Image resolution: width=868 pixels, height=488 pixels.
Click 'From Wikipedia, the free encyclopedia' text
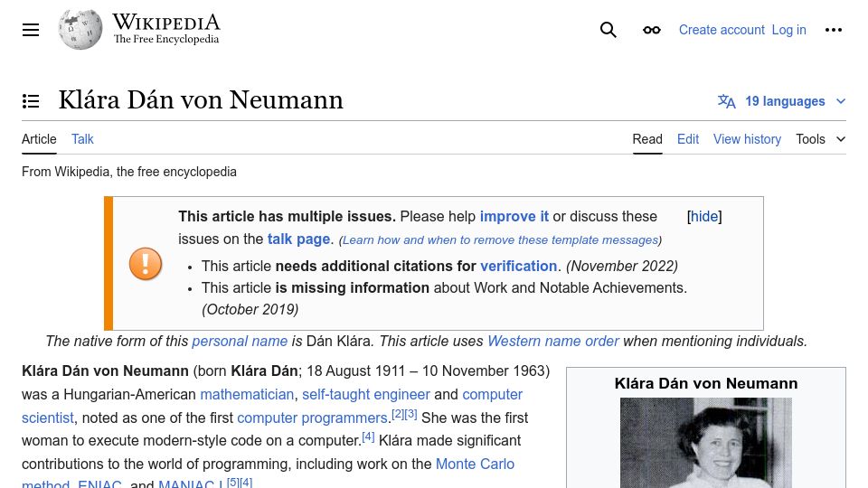[x=129, y=172]
